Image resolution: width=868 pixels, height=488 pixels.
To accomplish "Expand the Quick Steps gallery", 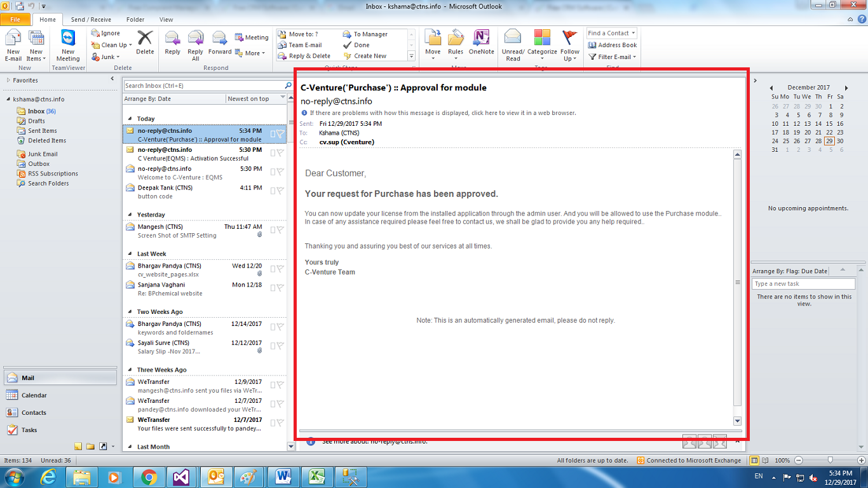I will click(411, 57).
